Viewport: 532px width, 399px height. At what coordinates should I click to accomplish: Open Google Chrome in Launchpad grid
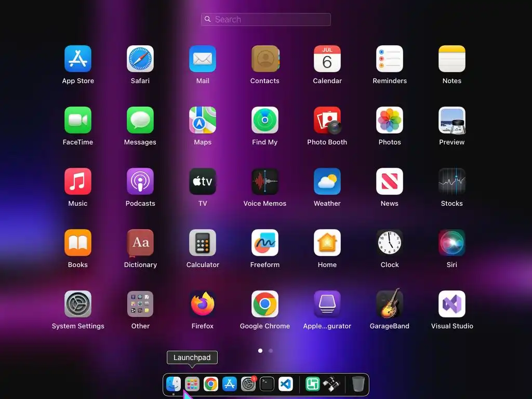265,304
